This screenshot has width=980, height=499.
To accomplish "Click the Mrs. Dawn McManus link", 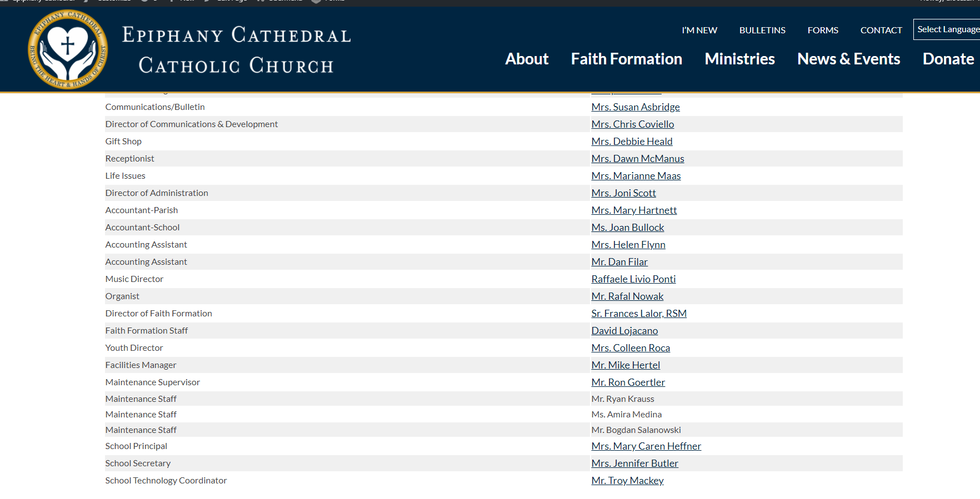I will (x=638, y=159).
